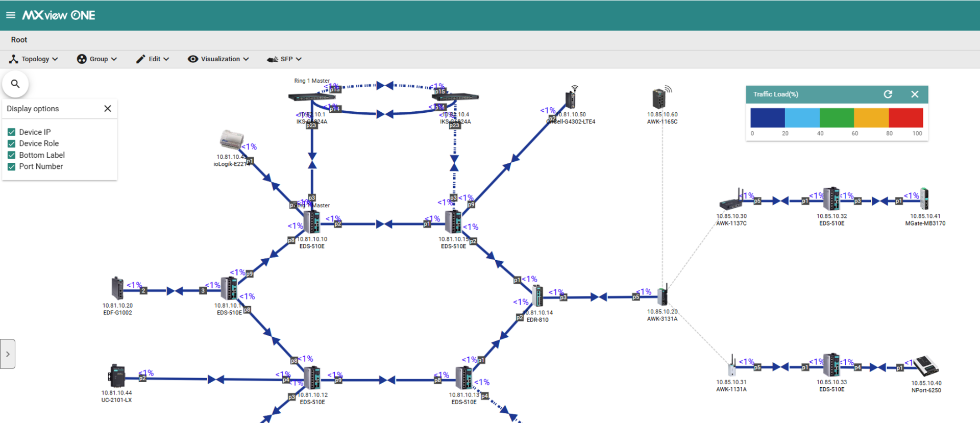Uncheck the Device Role checkbox
Viewport: 980px width, 423px height.
(12, 143)
